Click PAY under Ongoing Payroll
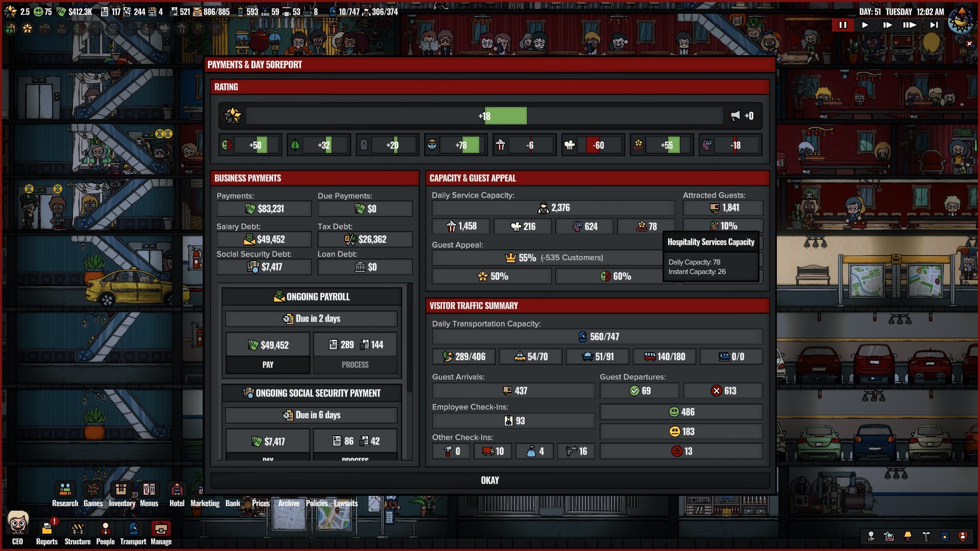The height and width of the screenshot is (551, 980). [x=267, y=364]
